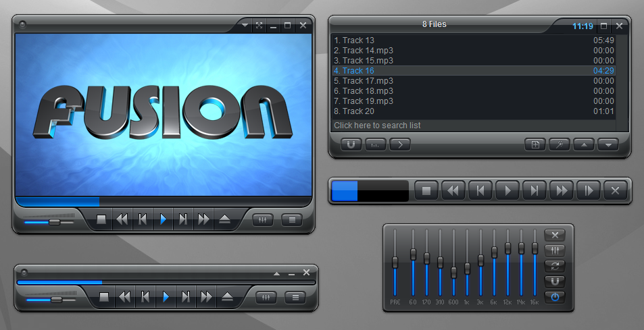This screenshot has height=330, width=644.
Task: Adjust the PRE preamp equalizer slider
Action: pos(395,263)
